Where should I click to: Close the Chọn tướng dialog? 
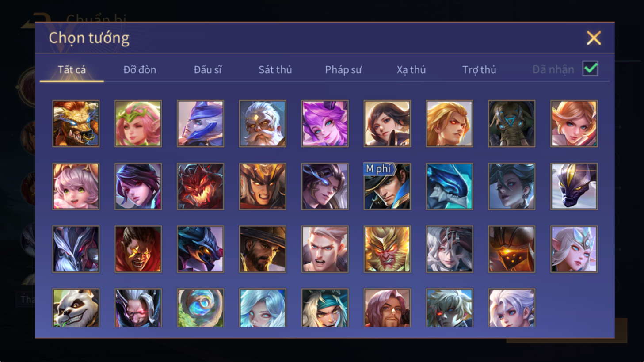tap(594, 38)
